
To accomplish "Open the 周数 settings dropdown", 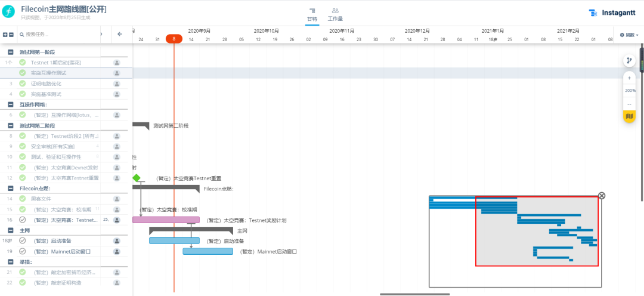I will click(x=629, y=35).
